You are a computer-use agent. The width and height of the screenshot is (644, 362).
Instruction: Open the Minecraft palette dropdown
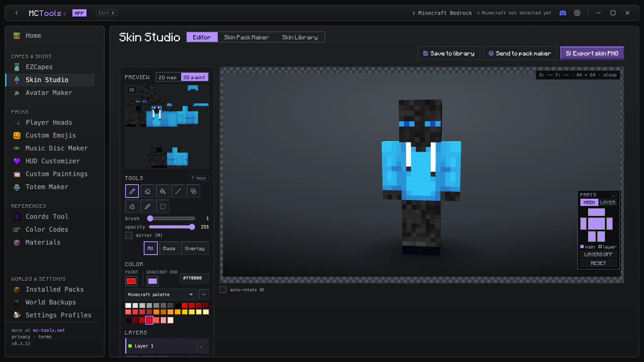pos(161,294)
